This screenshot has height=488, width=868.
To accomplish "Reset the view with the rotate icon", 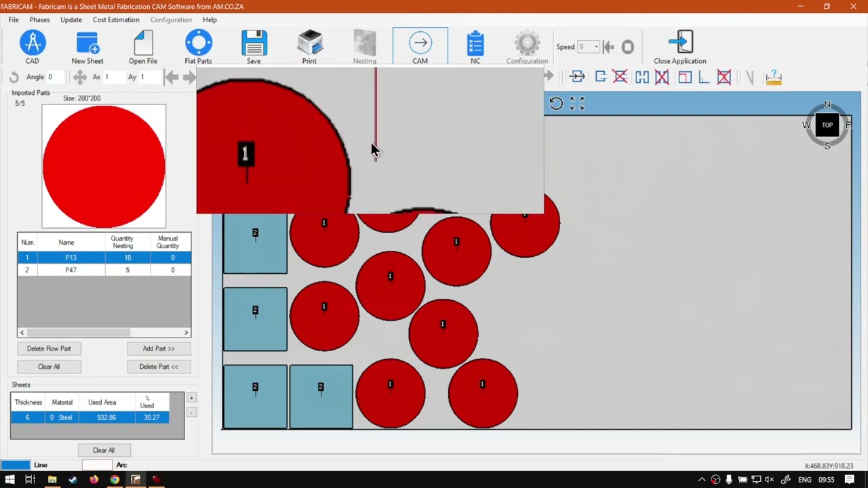I will coord(556,103).
